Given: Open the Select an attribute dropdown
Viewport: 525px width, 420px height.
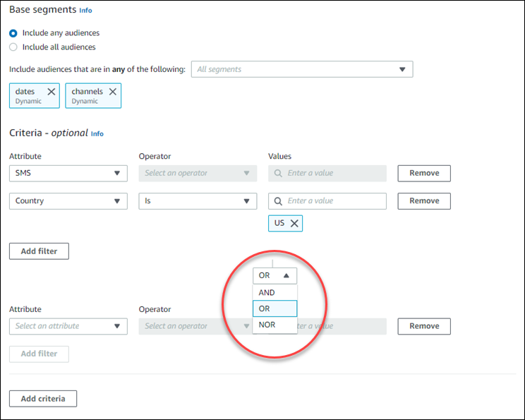Looking at the screenshot, I should (x=68, y=326).
